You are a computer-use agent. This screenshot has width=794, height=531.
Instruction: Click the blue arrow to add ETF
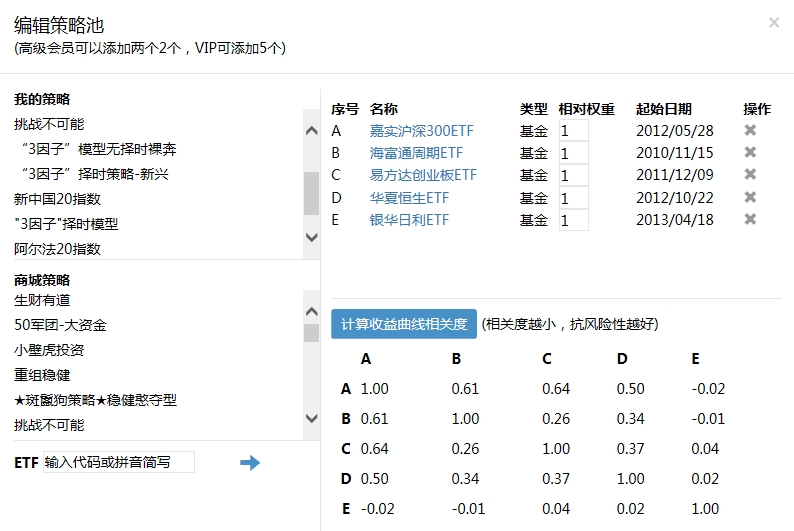(250, 462)
